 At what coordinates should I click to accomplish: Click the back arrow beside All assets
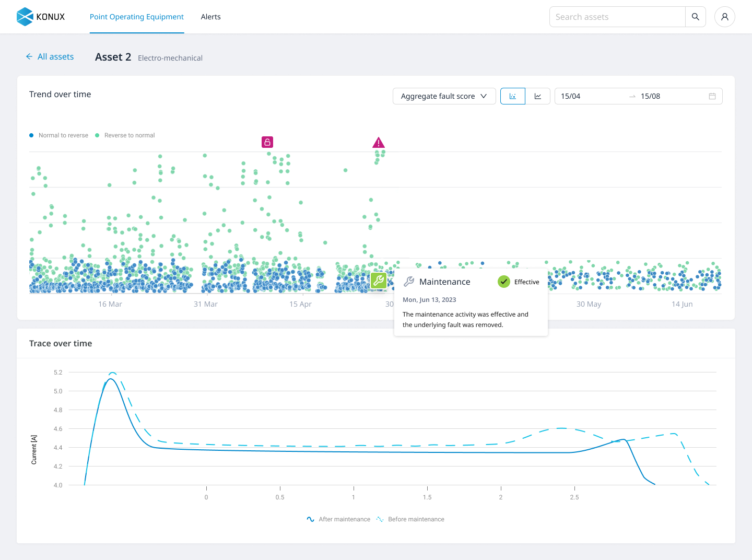click(x=29, y=56)
